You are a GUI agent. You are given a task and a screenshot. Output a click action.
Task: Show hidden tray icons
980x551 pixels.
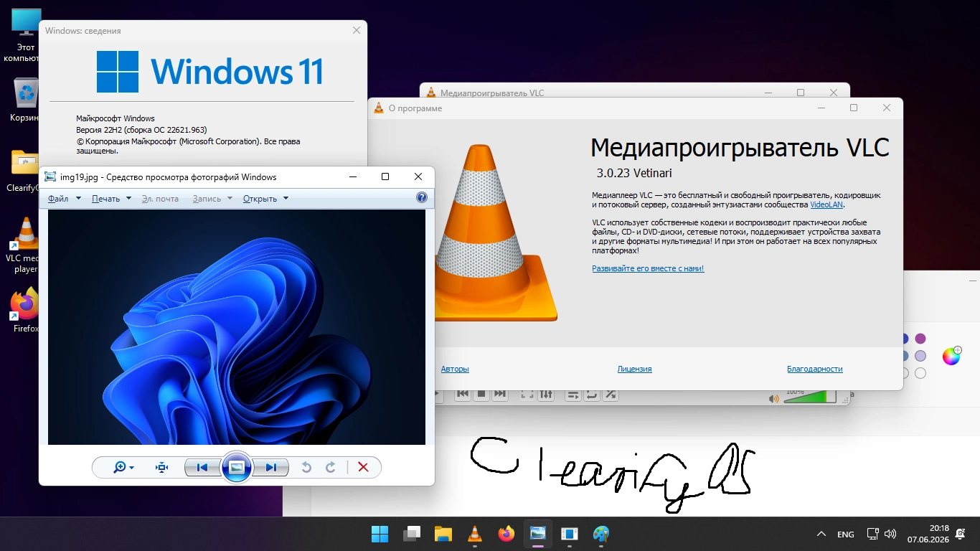point(821,534)
